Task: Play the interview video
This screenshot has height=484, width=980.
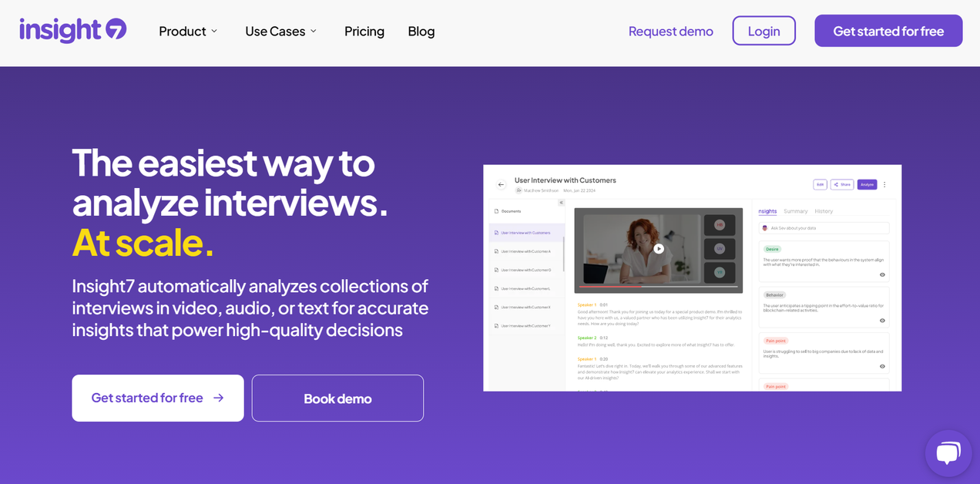Action: click(x=659, y=248)
